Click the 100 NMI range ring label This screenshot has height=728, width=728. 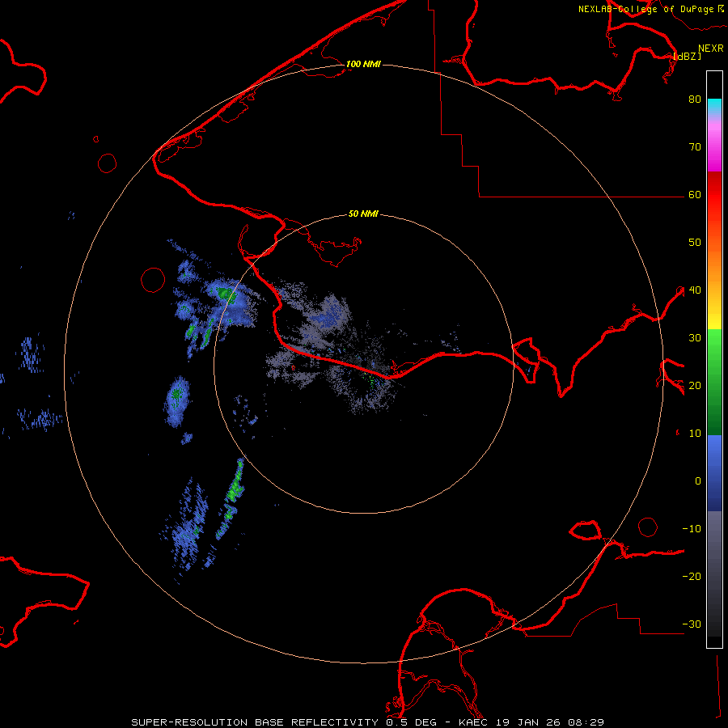(x=363, y=64)
